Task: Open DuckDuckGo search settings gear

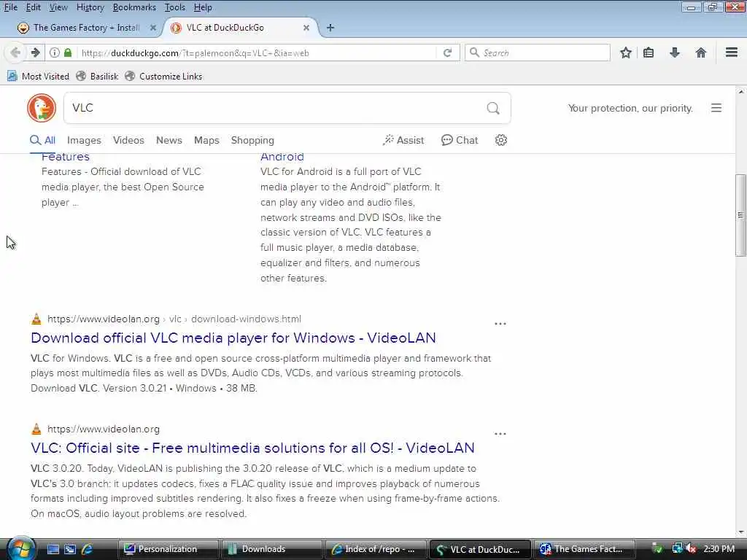Action: 500,140
